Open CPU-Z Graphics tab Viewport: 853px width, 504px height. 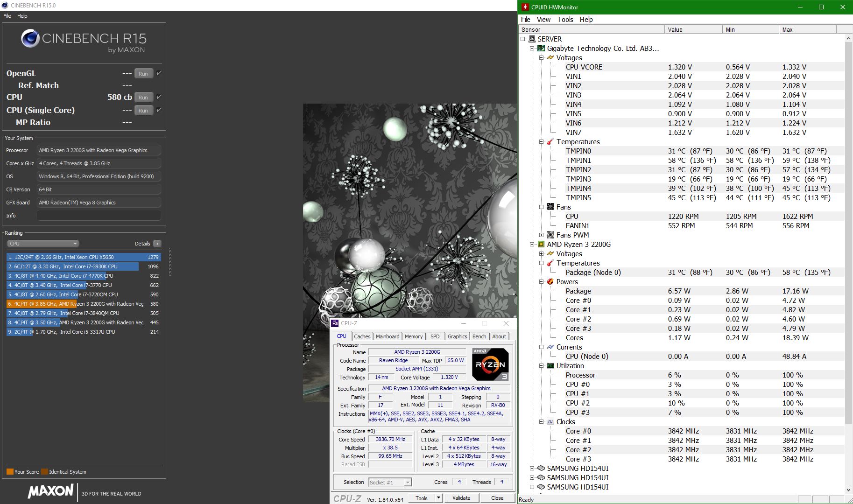pos(457,336)
